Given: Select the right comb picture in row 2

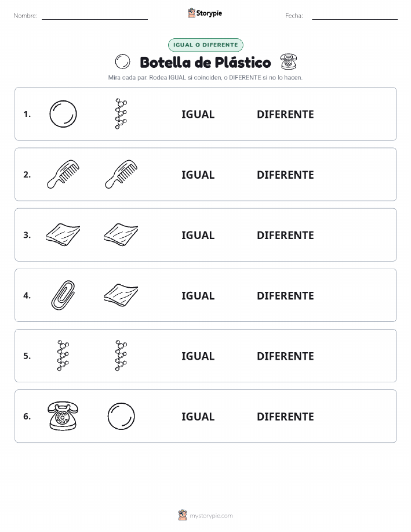Looking at the screenshot, I should (x=121, y=175).
